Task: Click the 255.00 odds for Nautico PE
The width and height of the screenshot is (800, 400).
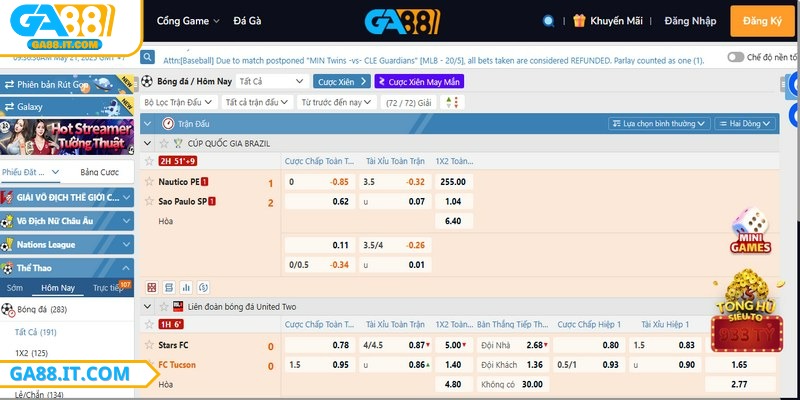Action: click(454, 182)
